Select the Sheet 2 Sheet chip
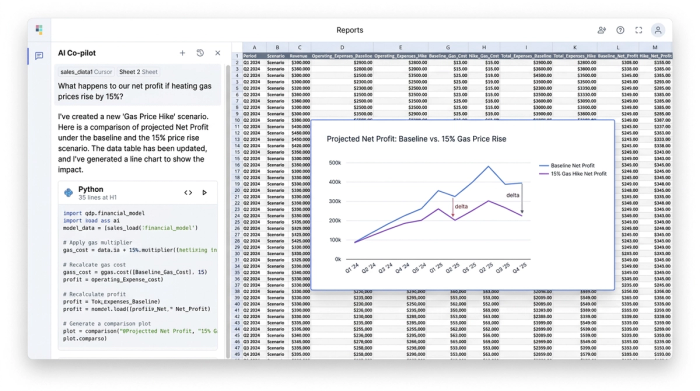The width and height of the screenshot is (700, 391). tap(138, 72)
